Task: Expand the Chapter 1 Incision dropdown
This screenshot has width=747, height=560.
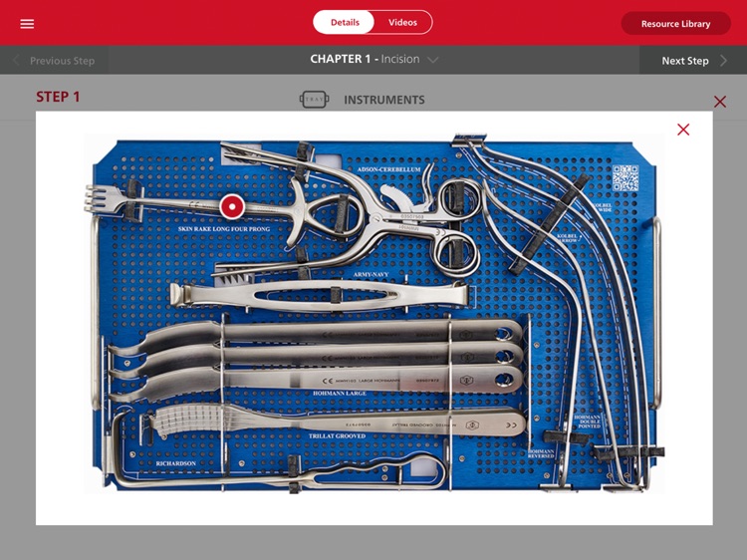Action: [x=373, y=59]
